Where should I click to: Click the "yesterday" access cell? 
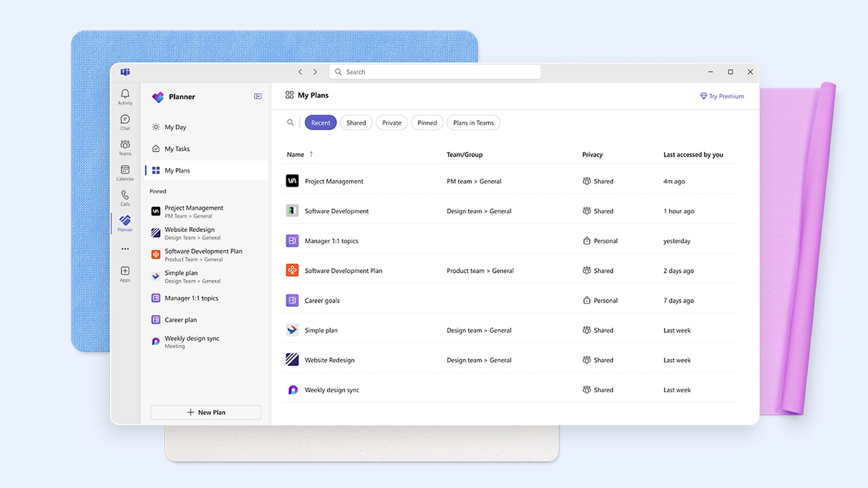[x=677, y=241]
